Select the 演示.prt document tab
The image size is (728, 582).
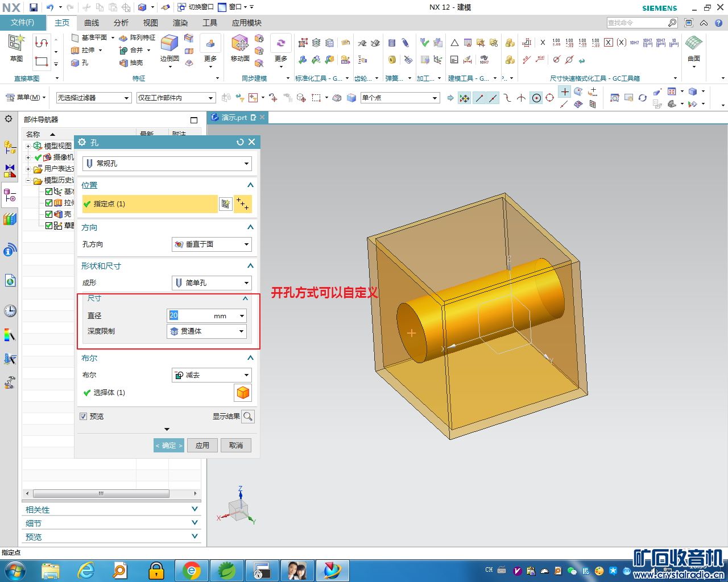click(x=234, y=118)
